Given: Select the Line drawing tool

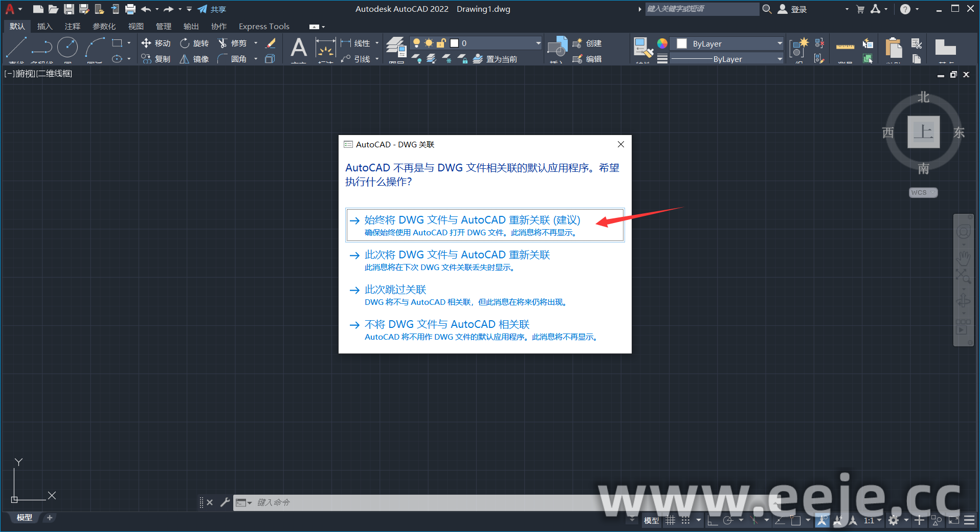Looking at the screenshot, I should (x=16, y=48).
